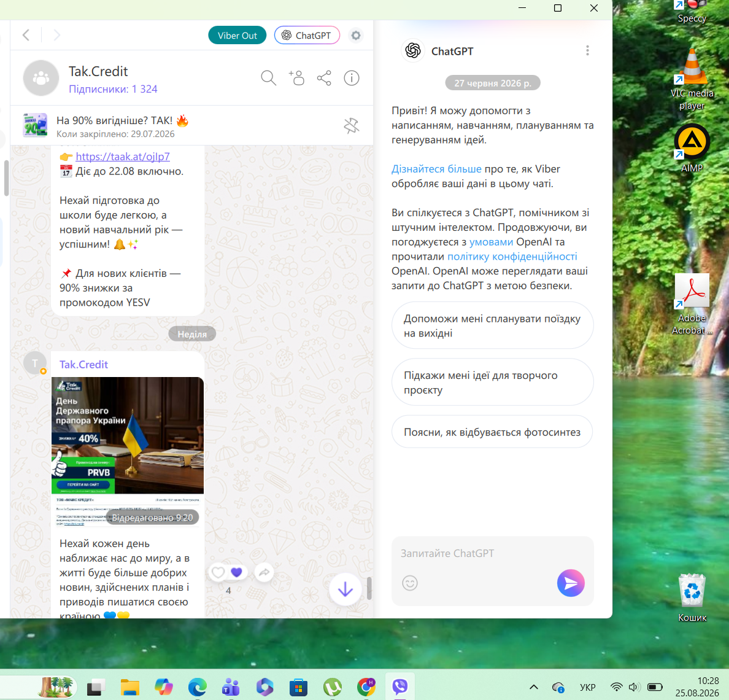The width and height of the screenshot is (729, 700).
Task: Open the Tak.Credit channel avatar
Action: pyautogui.click(x=41, y=77)
